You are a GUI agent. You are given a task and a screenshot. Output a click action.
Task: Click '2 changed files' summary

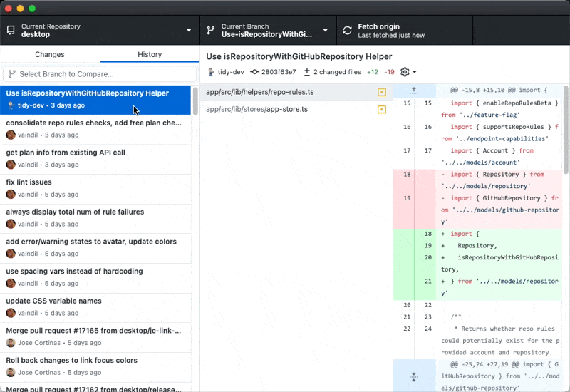click(337, 72)
